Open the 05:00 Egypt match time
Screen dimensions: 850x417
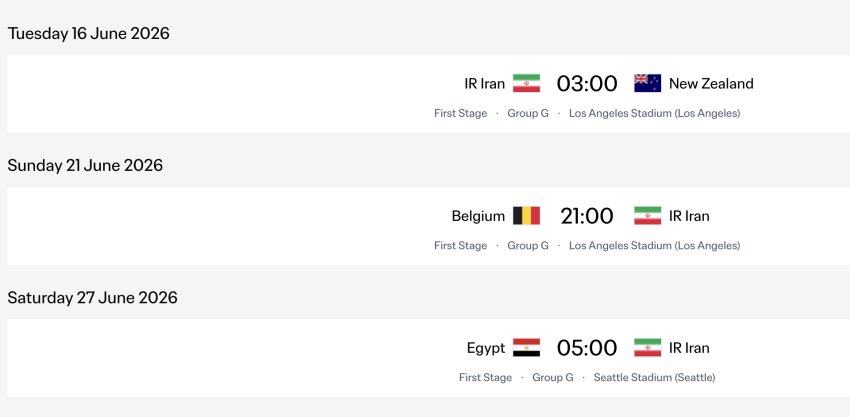pyautogui.click(x=587, y=348)
